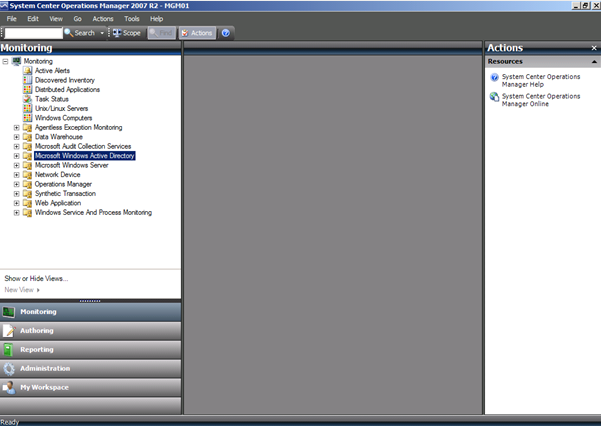Click the Monitoring pane button icon

[8, 312]
